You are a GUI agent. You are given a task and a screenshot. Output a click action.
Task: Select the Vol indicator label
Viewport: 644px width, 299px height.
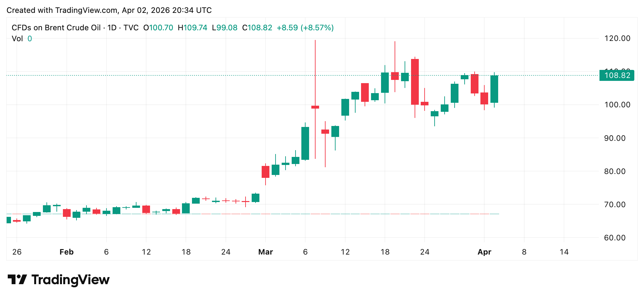pyautogui.click(x=17, y=39)
